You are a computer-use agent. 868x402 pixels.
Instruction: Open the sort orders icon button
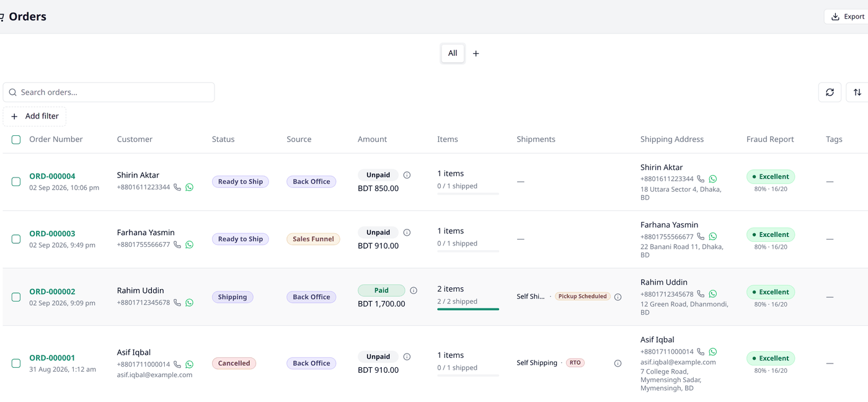[857, 92]
